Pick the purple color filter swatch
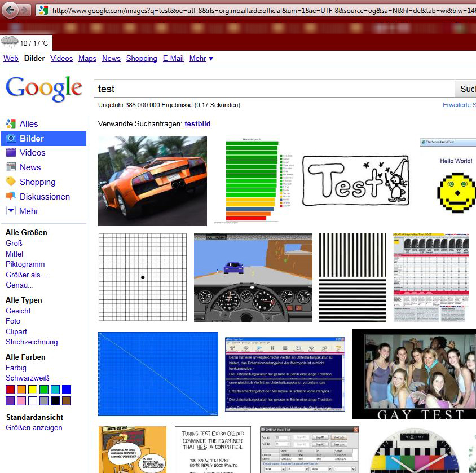This screenshot has height=473, width=476. click(10, 401)
